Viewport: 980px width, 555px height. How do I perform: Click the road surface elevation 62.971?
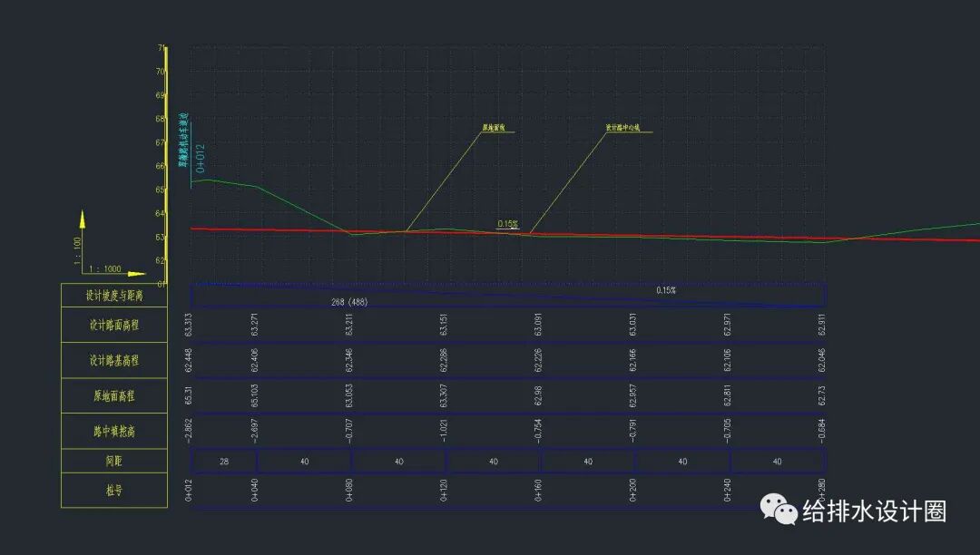[727, 325]
